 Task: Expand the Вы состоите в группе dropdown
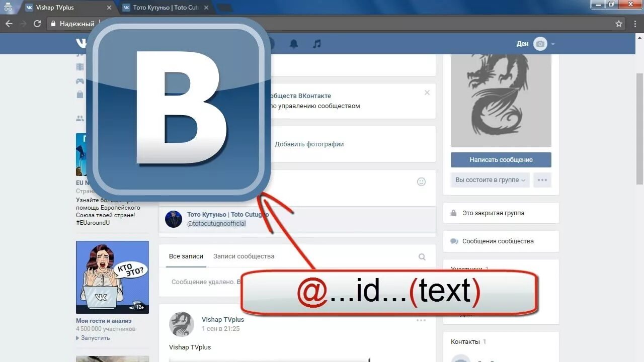[x=490, y=180]
